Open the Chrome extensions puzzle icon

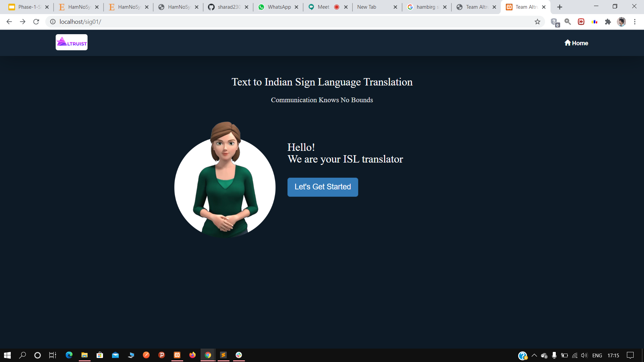click(608, 22)
